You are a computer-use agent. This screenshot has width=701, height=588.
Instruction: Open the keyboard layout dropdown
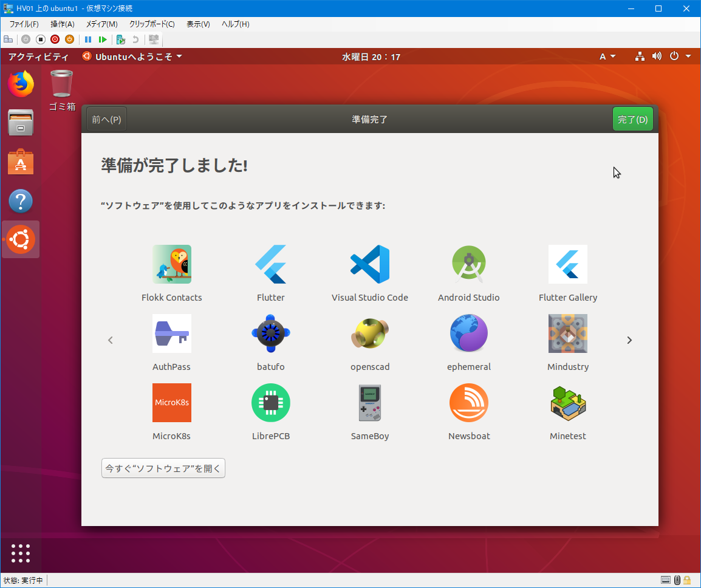coord(607,56)
